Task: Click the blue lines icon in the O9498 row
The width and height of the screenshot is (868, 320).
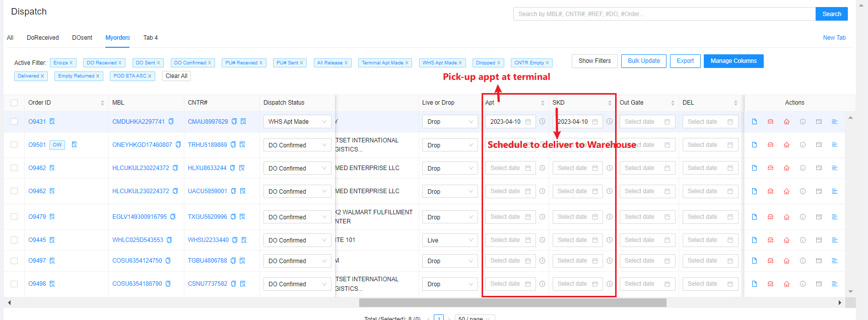Action: [835, 284]
